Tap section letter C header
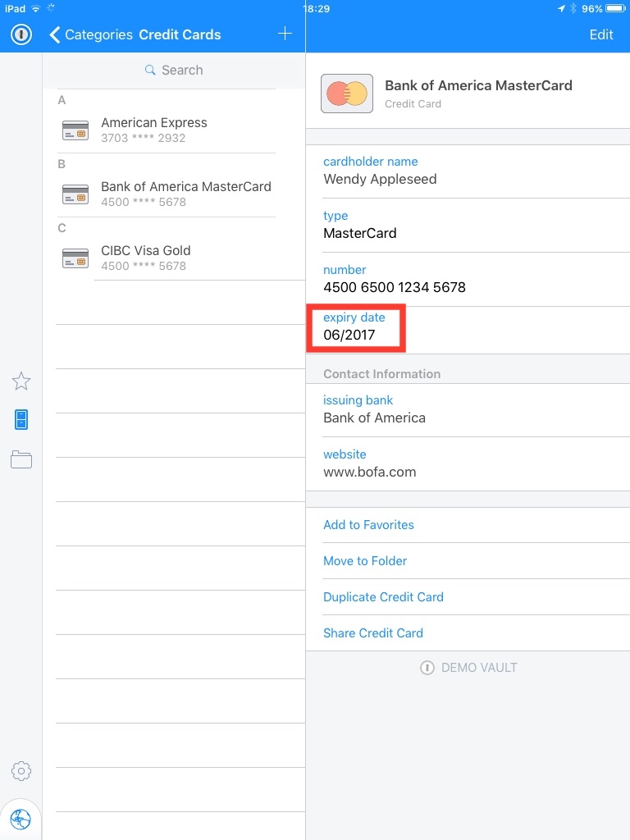This screenshot has height=840, width=630. (x=62, y=228)
